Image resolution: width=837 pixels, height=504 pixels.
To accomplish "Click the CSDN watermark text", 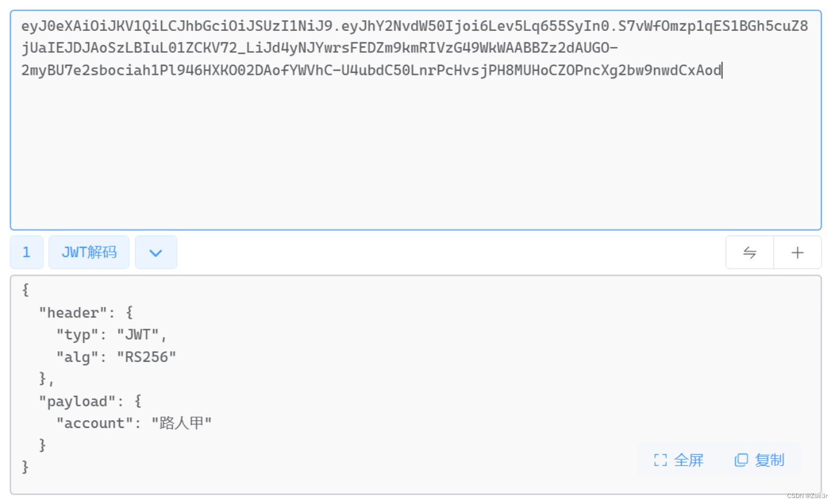I will [x=807, y=496].
